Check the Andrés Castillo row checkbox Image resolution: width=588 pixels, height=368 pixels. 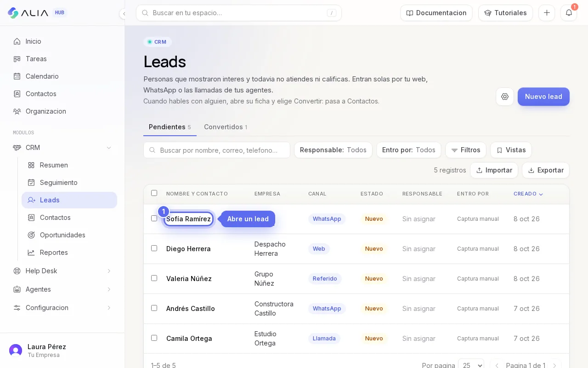pyautogui.click(x=154, y=308)
